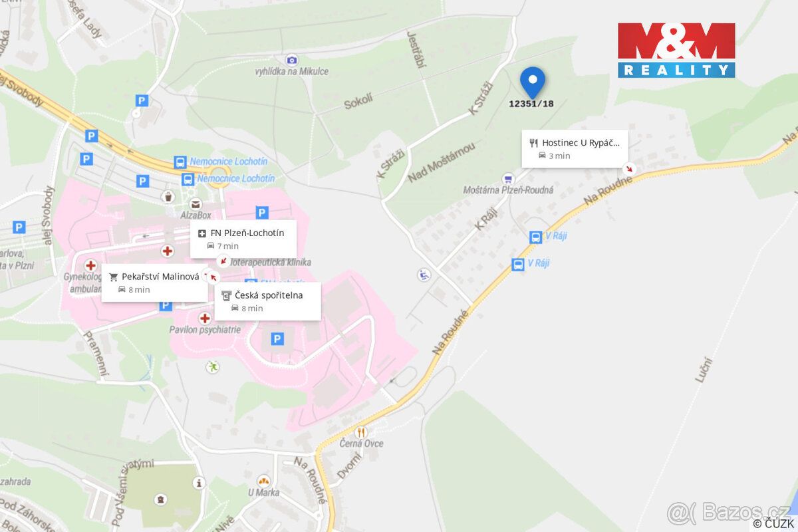Click the hospital icon in the FN Plzeň-Lochotín card
Viewport: 798px width, 532px height.
[202, 233]
